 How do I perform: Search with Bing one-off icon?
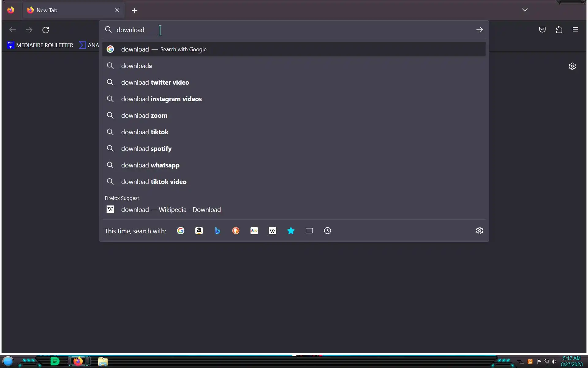point(217,231)
